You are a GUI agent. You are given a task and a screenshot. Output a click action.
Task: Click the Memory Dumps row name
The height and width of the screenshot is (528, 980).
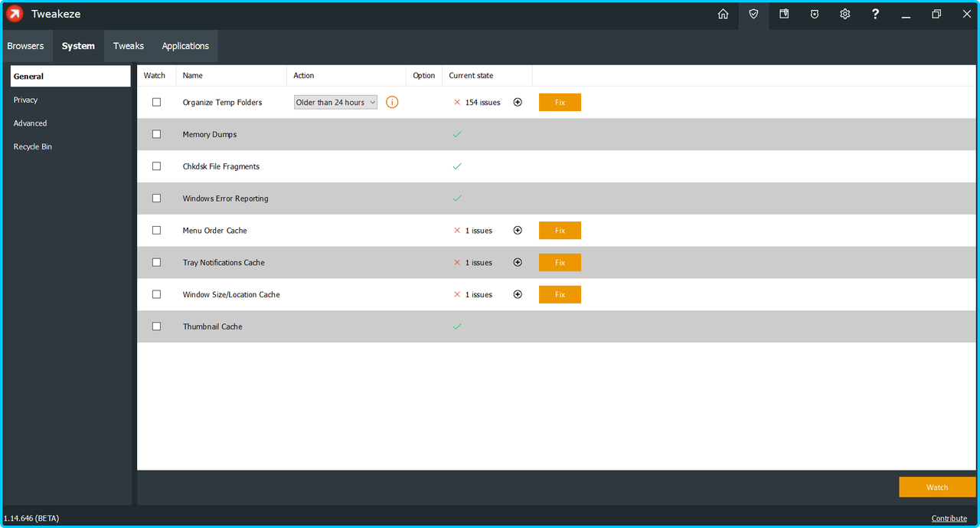point(210,134)
